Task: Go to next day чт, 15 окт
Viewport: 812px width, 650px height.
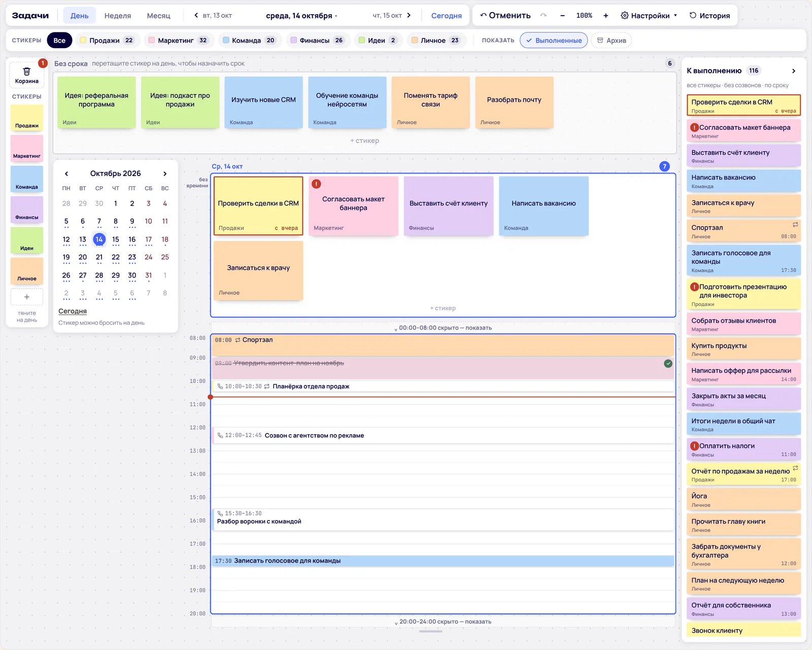Action: click(x=391, y=16)
